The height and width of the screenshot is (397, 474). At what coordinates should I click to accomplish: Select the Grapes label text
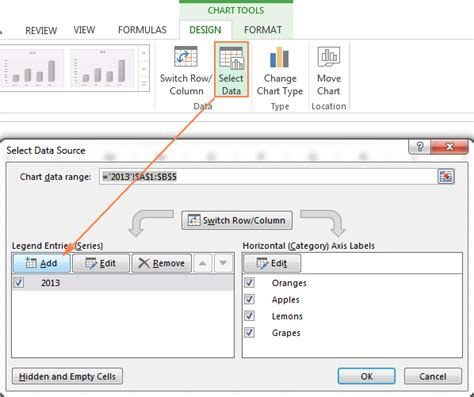(286, 333)
